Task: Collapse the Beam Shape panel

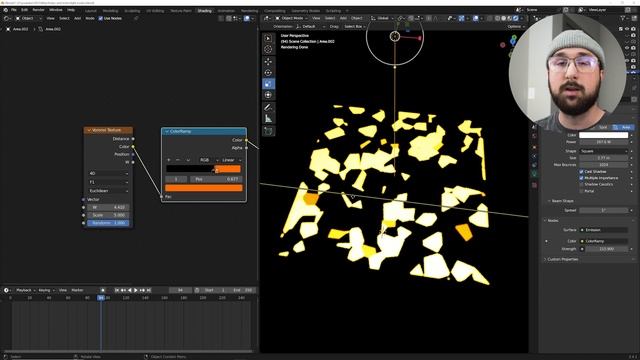Action: click(x=562, y=201)
